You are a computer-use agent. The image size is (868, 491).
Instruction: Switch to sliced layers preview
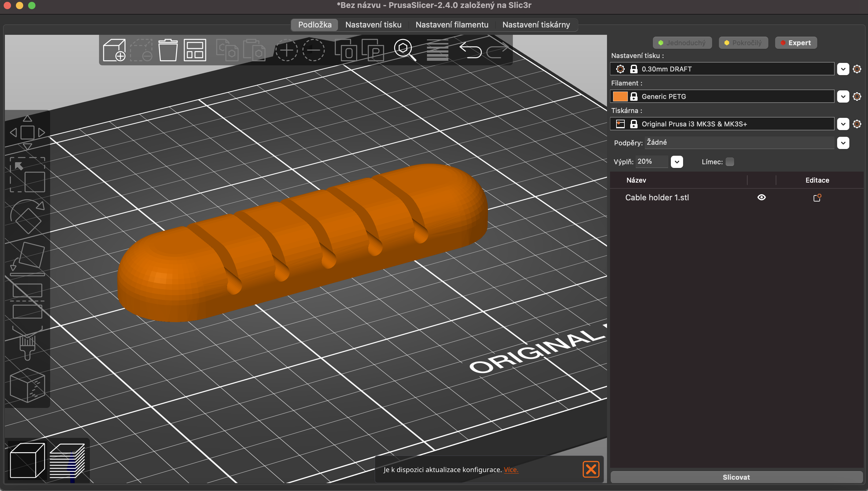[67, 461]
